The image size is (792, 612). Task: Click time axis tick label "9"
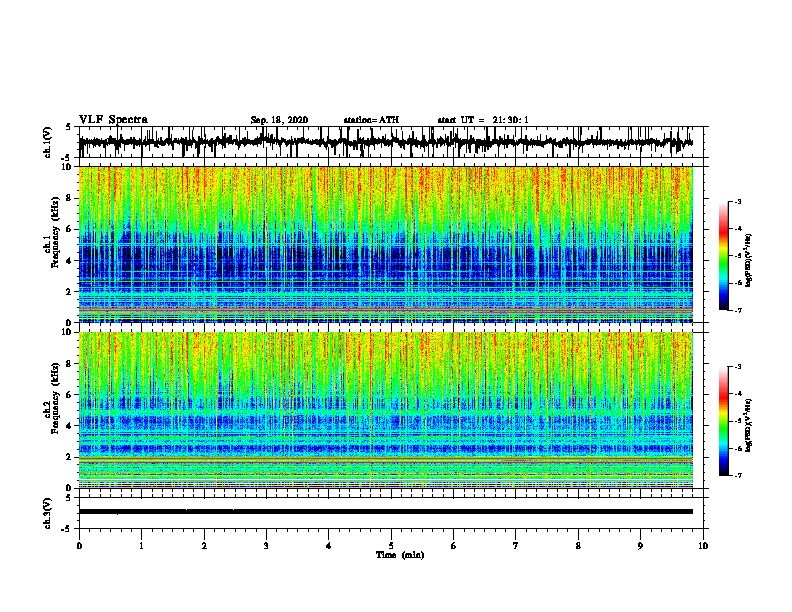point(640,546)
